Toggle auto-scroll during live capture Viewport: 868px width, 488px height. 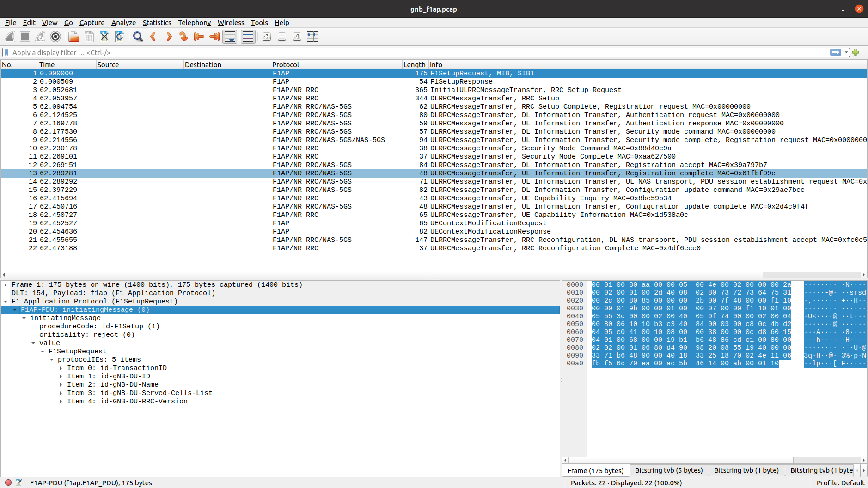point(230,37)
